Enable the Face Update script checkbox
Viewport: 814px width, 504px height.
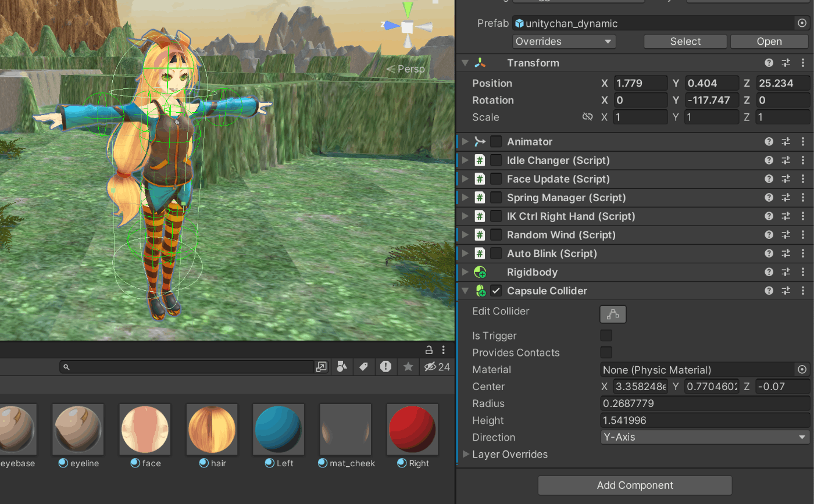click(x=496, y=178)
